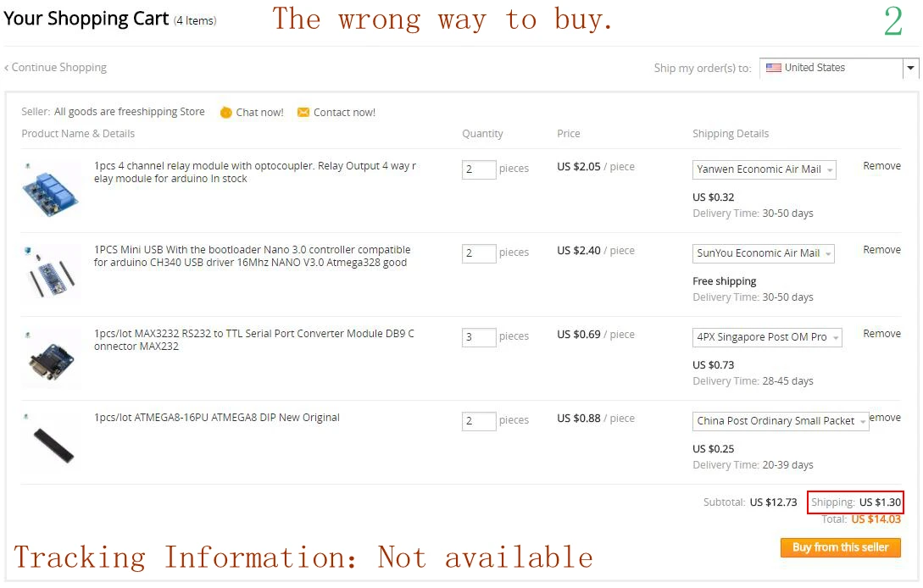Go back via Continue Shopping link
Viewport: 923px width, 588px height.
tap(55, 68)
